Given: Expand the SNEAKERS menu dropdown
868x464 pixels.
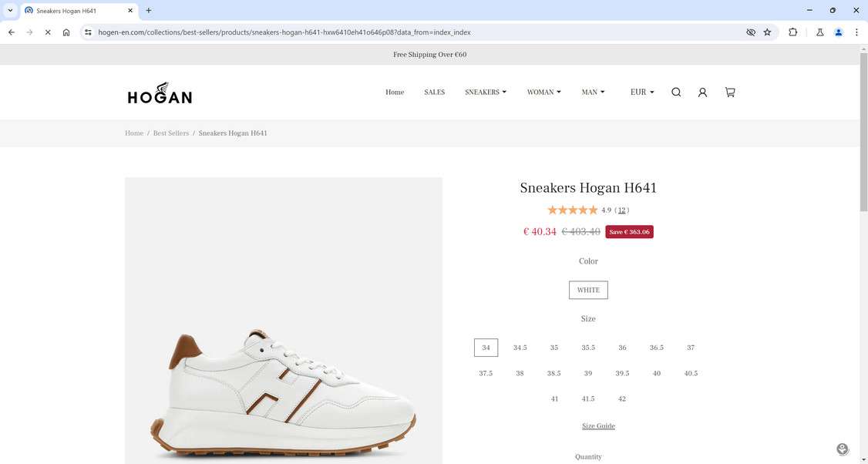Looking at the screenshot, I should tap(486, 92).
